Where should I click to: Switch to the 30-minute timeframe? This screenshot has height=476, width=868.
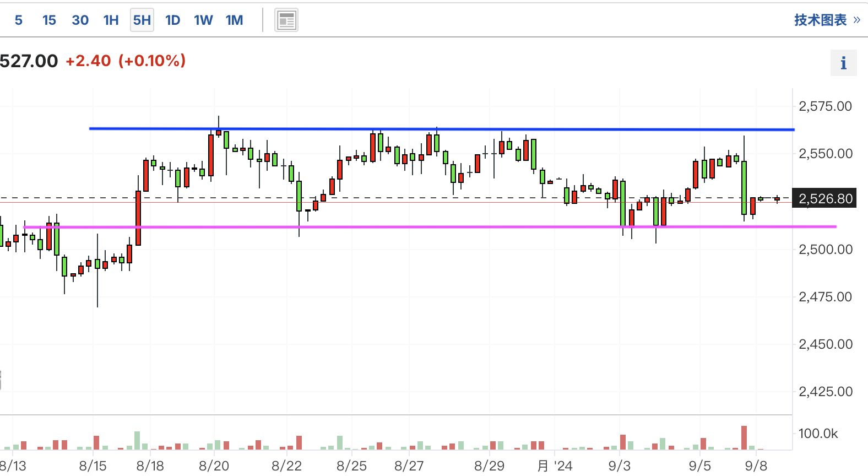[x=80, y=20]
